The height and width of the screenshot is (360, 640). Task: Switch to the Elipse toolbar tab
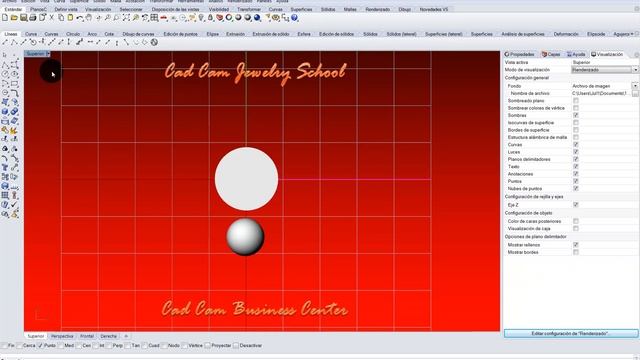coord(212,34)
